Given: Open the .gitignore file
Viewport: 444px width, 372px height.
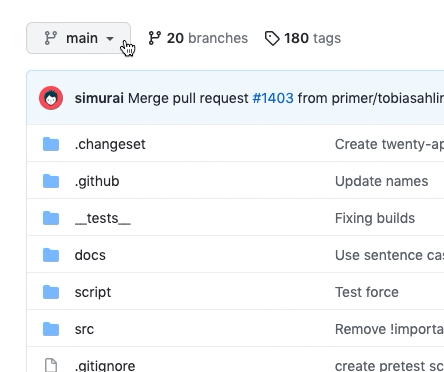Looking at the screenshot, I should coord(105,366).
